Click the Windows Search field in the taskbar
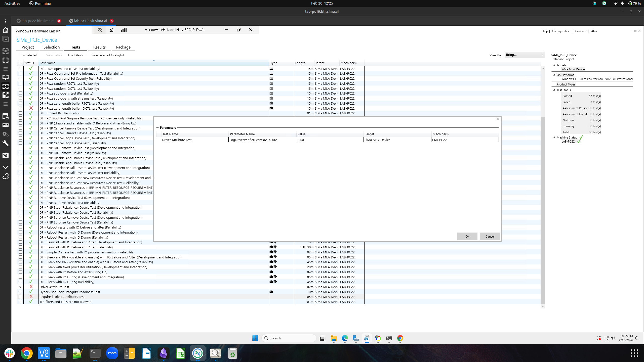 click(x=289, y=338)
